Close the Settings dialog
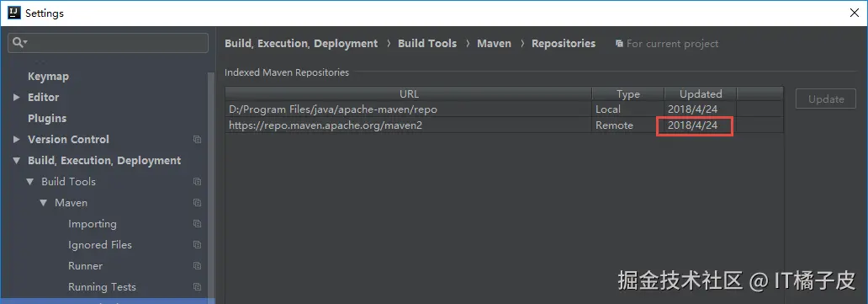The width and height of the screenshot is (868, 304). [x=855, y=13]
